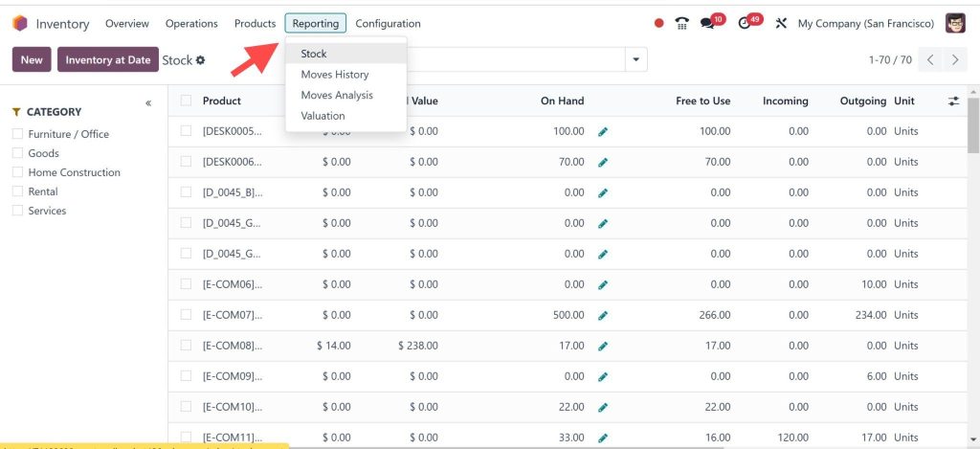Edit on hand quantity for E-COM11 row

coord(603,438)
